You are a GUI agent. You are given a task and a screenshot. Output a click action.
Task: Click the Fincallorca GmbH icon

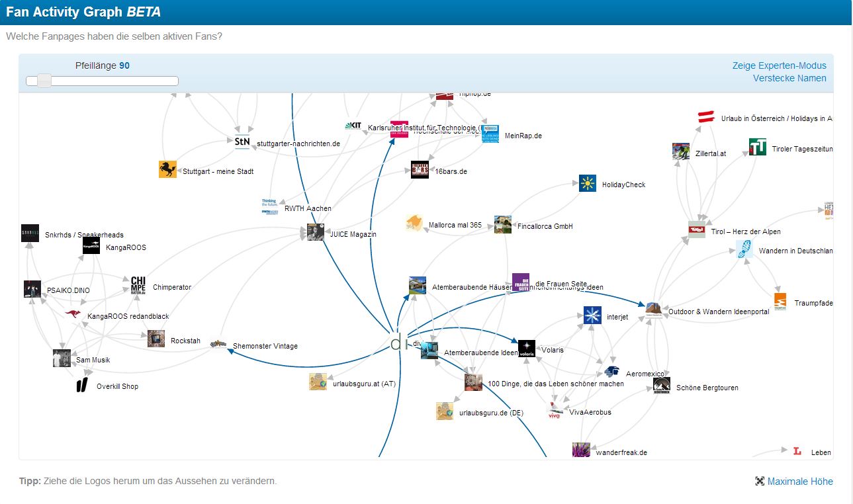click(x=503, y=224)
